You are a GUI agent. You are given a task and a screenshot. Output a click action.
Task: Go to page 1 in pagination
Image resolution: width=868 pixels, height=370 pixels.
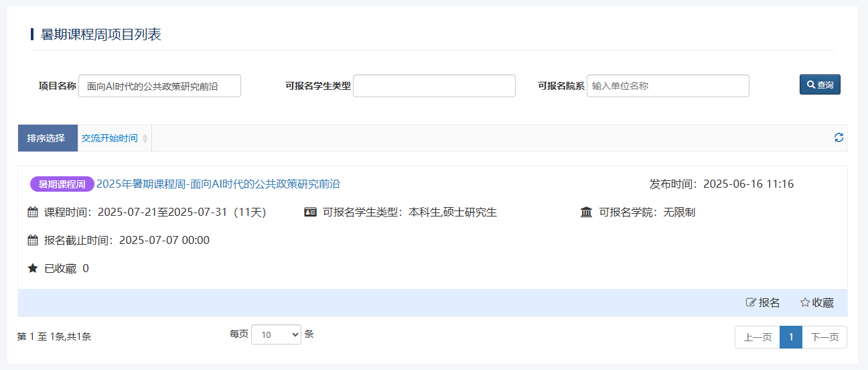(x=791, y=337)
